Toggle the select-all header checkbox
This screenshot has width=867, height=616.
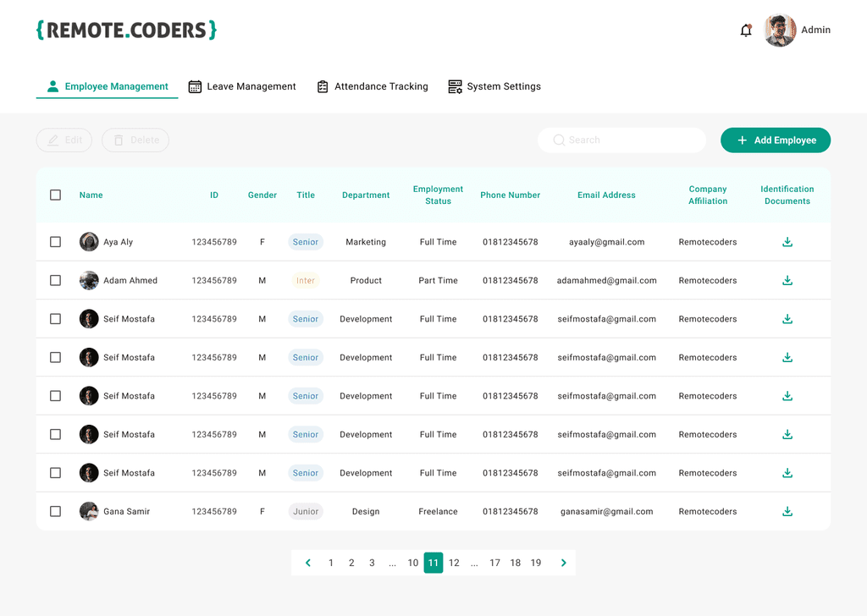pyautogui.click(x=55, y=195)
